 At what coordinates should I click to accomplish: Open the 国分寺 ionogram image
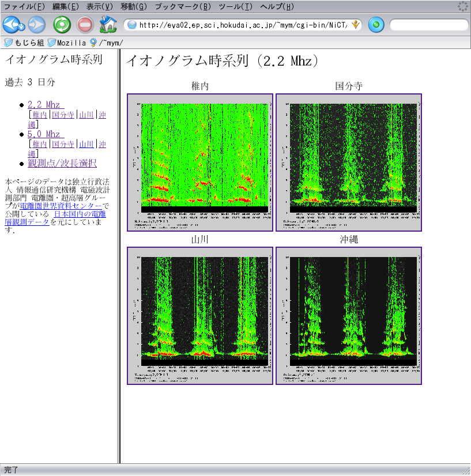point(349,163)
